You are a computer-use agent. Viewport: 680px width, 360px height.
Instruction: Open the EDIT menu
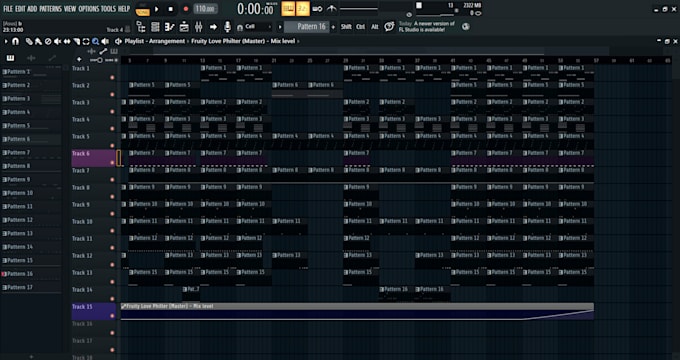tap(20, 9)
